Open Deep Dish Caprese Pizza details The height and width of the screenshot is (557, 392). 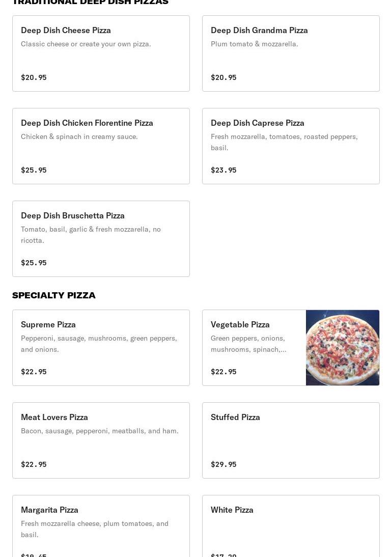coord(291,146)
